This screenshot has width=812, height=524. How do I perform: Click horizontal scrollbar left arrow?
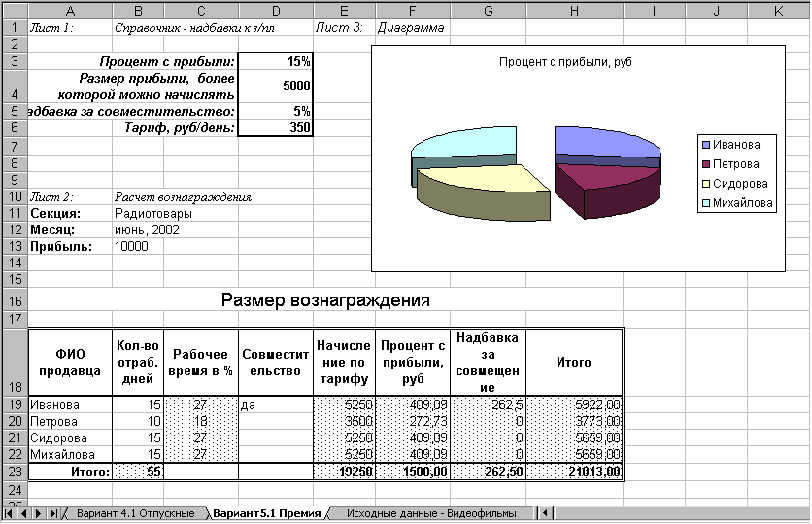(545, 513)
